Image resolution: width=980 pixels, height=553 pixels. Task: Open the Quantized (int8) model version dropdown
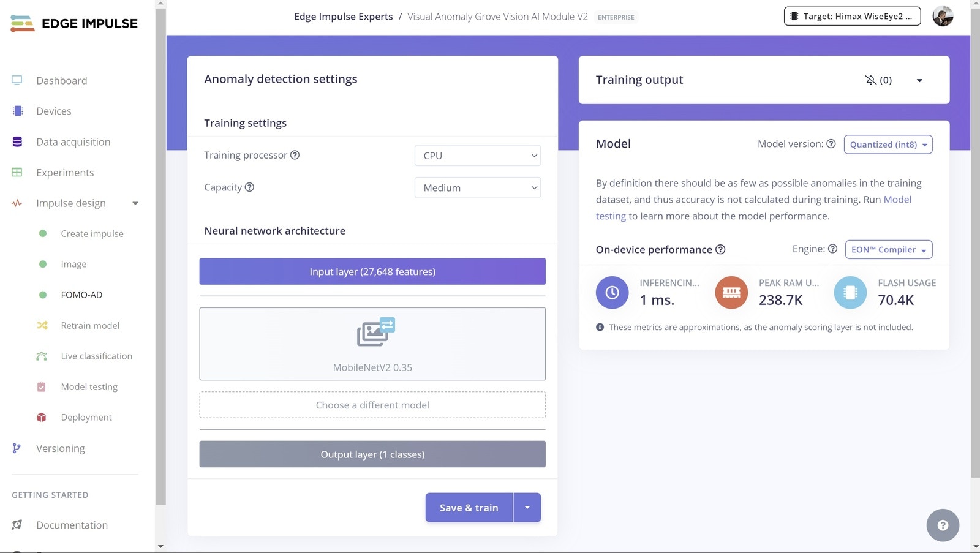pyautogui.click(x=888, y=145)
